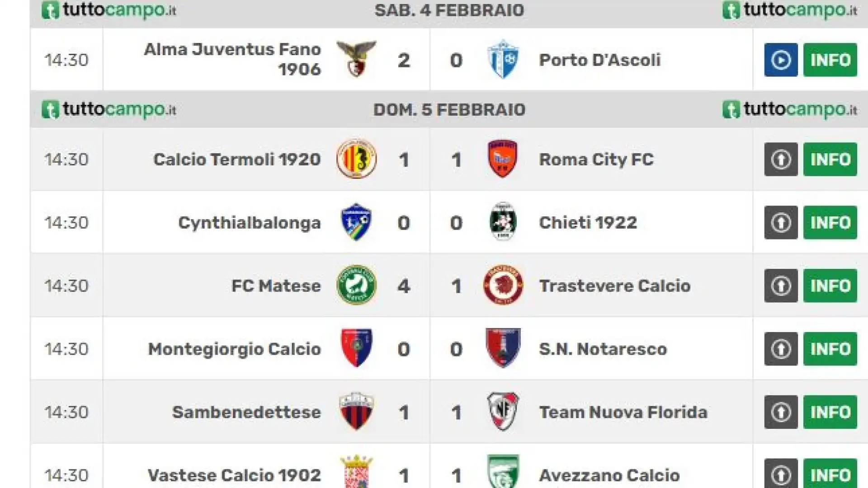This screenshot has height=488, width=868.
Task: Click upload arrow icon for Cynthialbalonga match
Action: point(781,222)
